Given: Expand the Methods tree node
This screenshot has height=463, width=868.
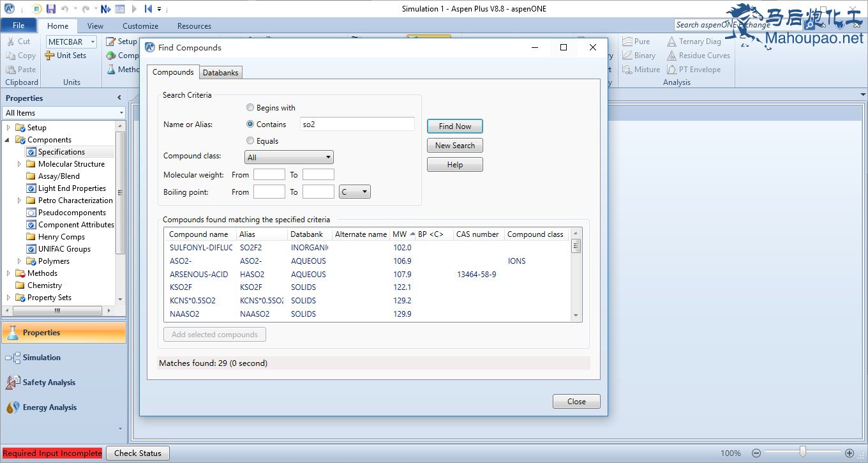Looking at the screenshot, I should pyautogui.click(x=8, y=273).
